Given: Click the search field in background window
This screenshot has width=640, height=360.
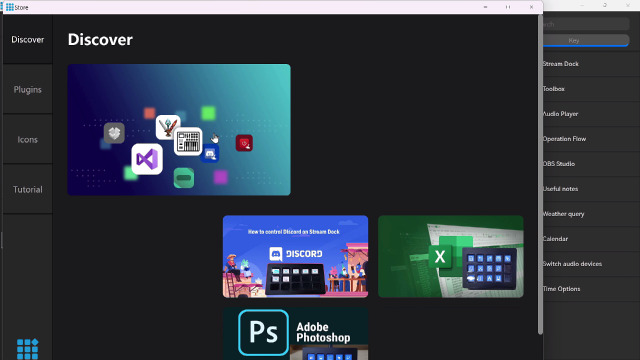Looking at the screenshot, I should point(586,24).
